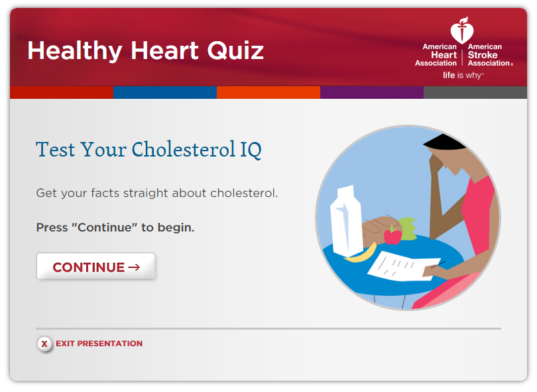
Task: Click the 'life is why' tagline
Action: (x=463, y=75)
